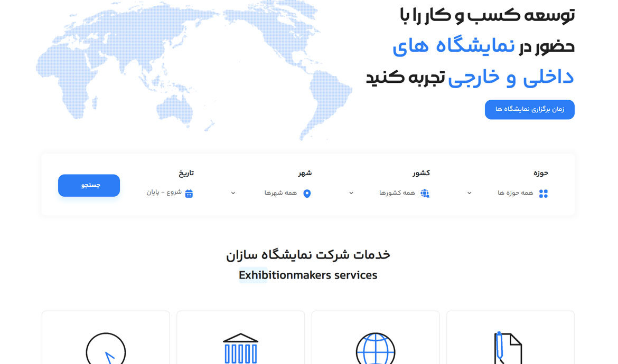Open the 'همه شهرها' city selector
618x364 pixels.
click(280, 193)
